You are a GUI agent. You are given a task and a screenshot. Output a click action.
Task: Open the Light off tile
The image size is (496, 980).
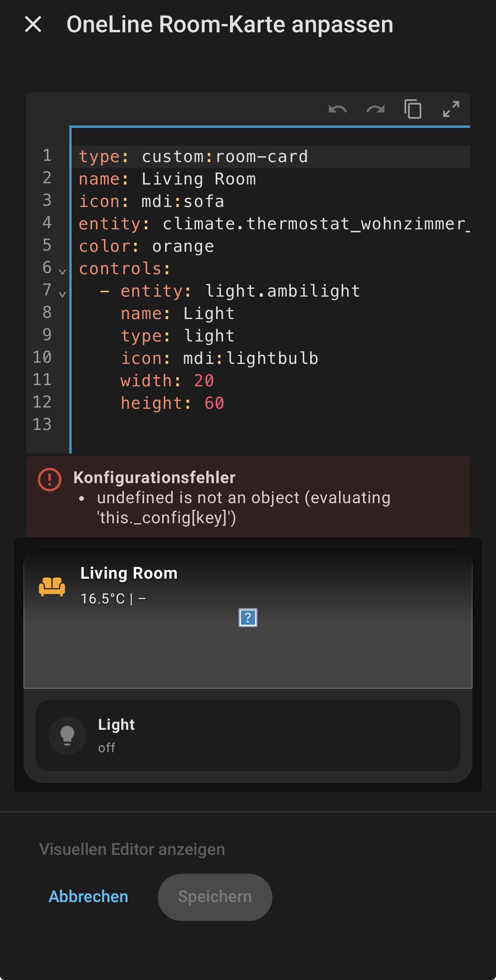click(x=248, y=736)
